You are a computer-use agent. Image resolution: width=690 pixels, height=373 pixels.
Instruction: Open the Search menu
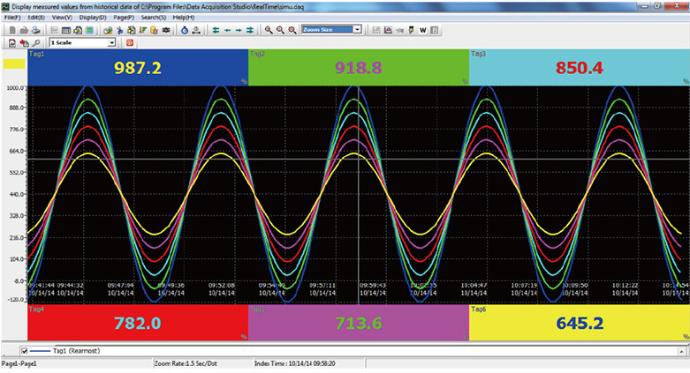(x=153, y=18)
